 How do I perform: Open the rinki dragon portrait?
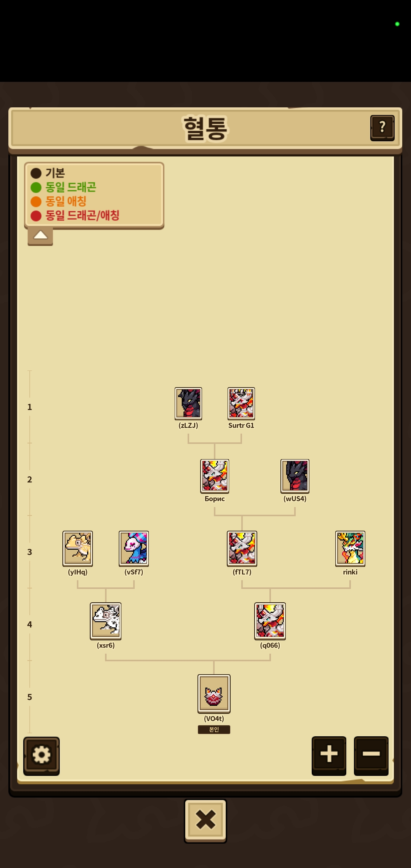tap(350, 549)
